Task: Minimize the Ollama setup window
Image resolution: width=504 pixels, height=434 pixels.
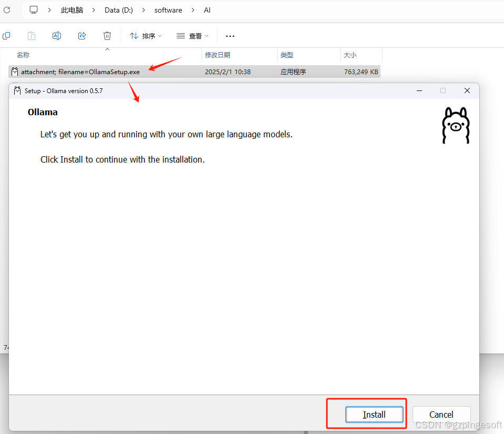Action: (x=419, y=90)
